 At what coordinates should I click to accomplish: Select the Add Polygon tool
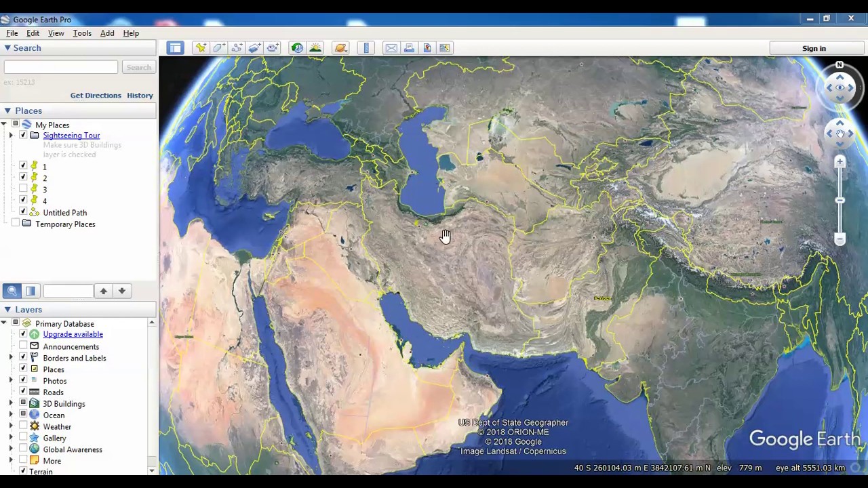(218, 48)
